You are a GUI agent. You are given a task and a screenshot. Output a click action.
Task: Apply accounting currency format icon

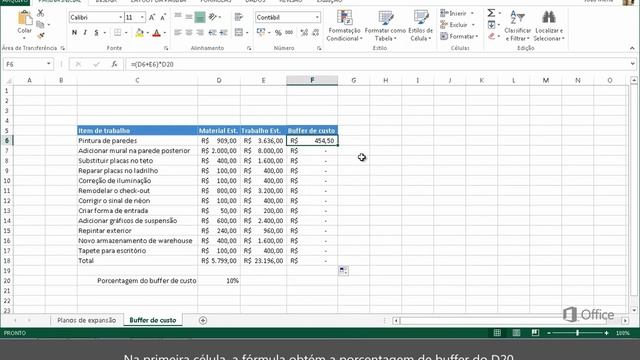(261, 33)
